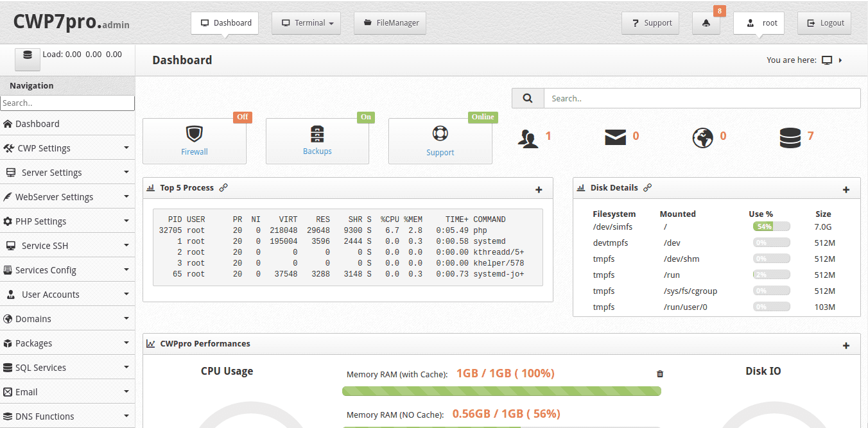Open Dashboard in side navigation

67,124
